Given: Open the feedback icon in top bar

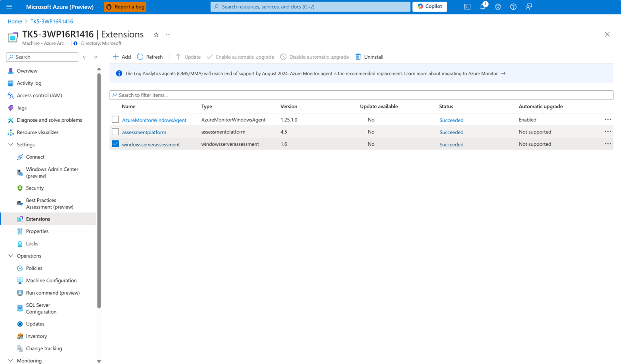Looking at the screenshot, I should [x=529, y=7].
